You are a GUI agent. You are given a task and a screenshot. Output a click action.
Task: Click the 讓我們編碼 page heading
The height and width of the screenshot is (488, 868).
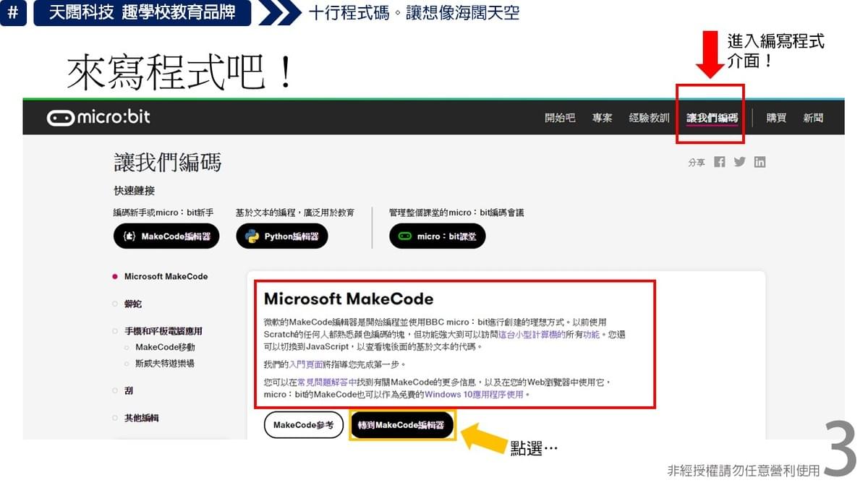(x=168, y=162)
